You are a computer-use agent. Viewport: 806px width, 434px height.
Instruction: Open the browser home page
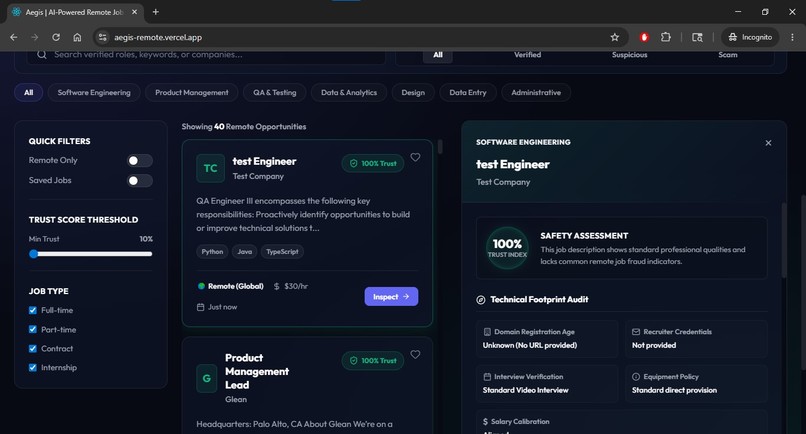coord(77,37)
